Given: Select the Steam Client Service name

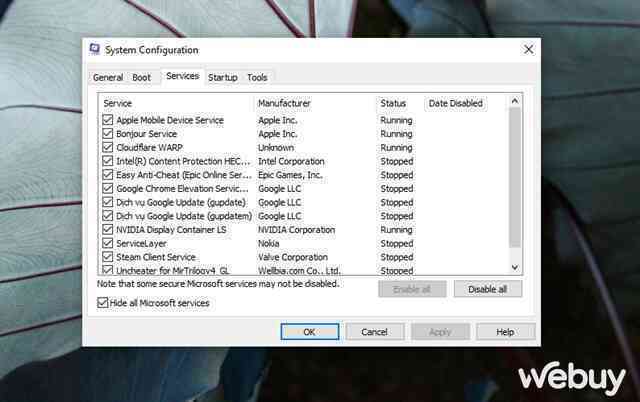Looking at the screenshot, I should tap(156, 257).
